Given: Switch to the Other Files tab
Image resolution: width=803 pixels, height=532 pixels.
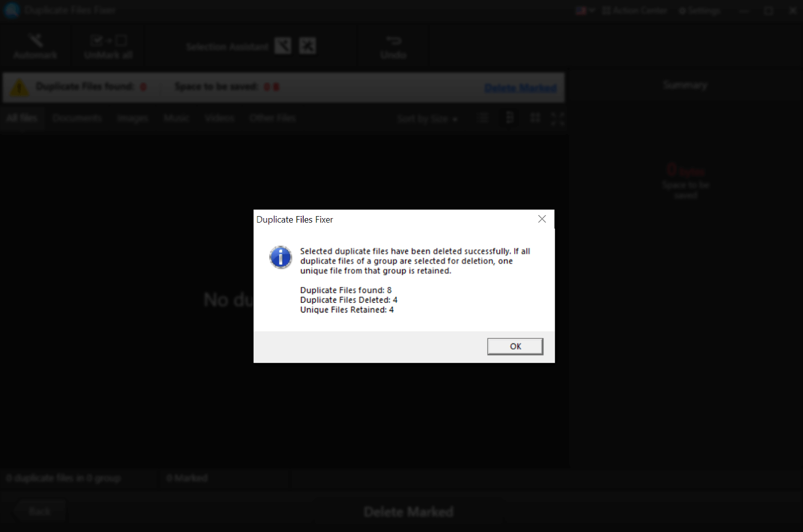Looking at the screenshot, I should pos(273,118).
